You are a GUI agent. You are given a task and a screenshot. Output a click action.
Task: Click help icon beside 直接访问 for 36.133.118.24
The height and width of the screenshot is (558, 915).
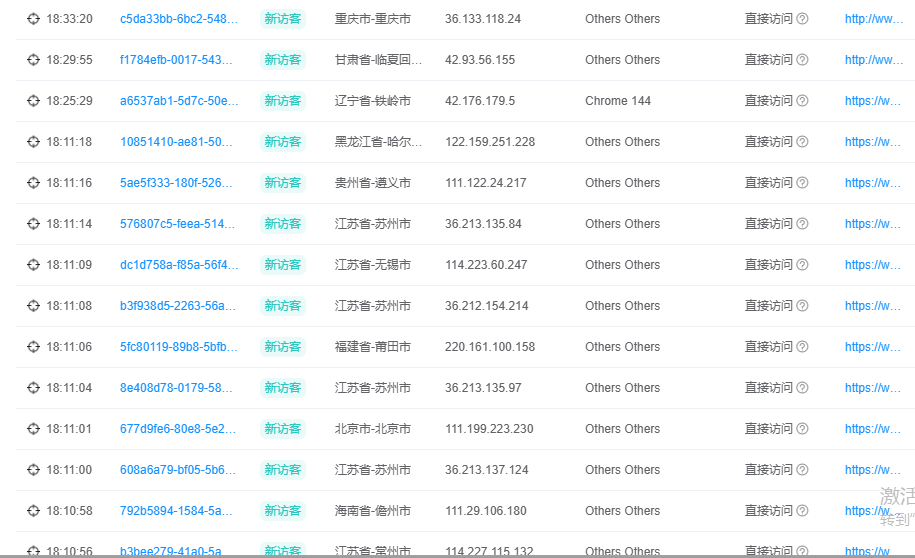tap(802, 19)
